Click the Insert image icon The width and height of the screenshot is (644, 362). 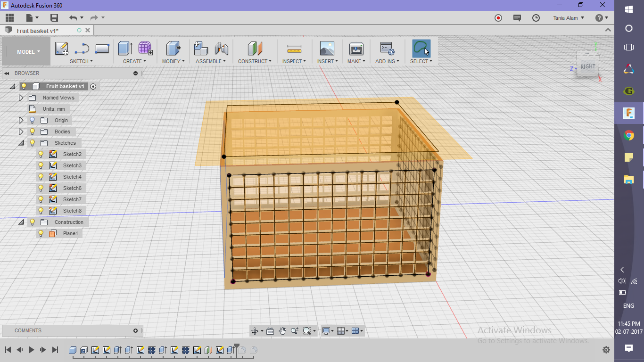pyautogui.click(x=327, y=48)
